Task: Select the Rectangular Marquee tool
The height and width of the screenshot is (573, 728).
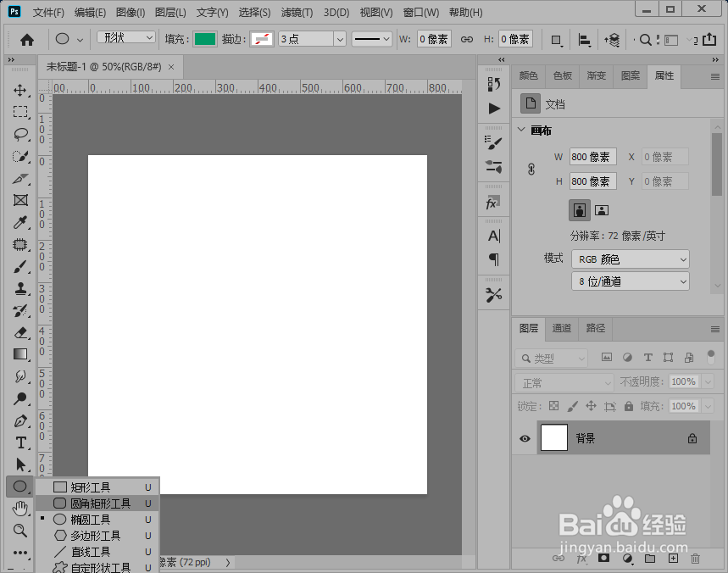Action: click(20, 112)
